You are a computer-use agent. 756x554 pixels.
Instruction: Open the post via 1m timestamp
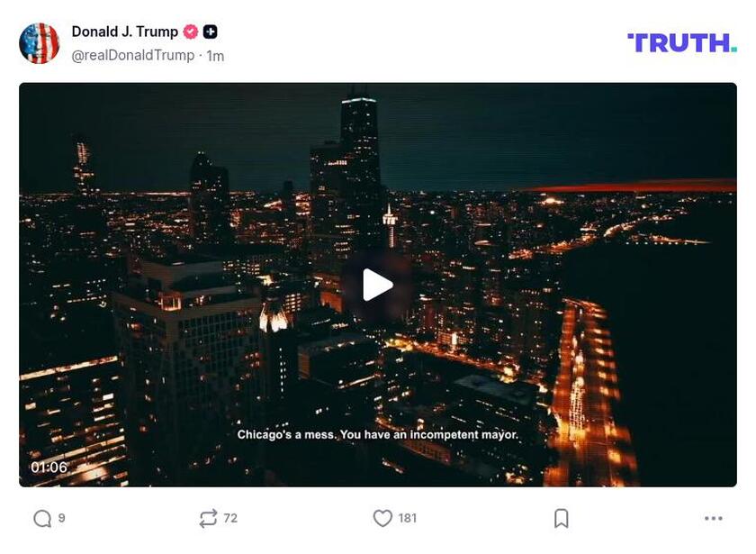click(x=215, y=56)
